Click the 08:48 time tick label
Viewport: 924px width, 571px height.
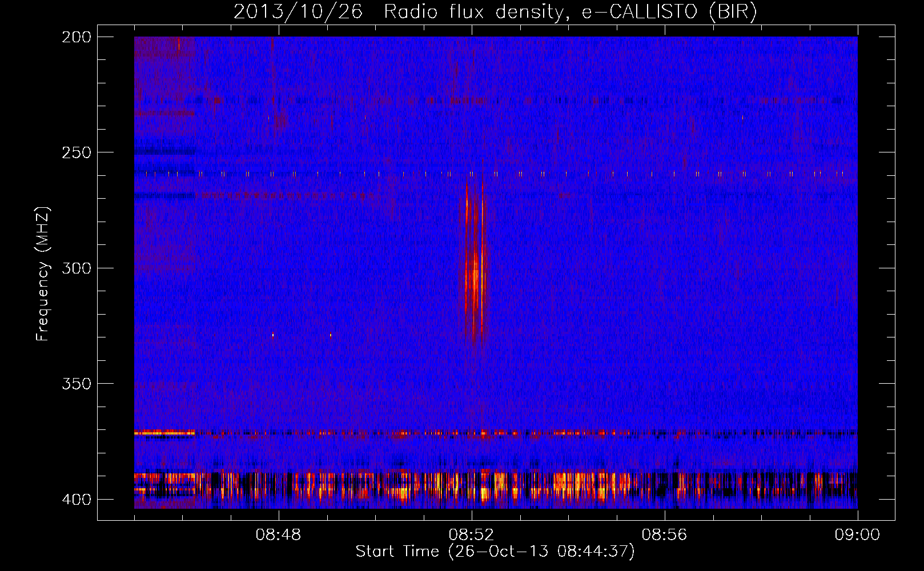tap(278, 535)
